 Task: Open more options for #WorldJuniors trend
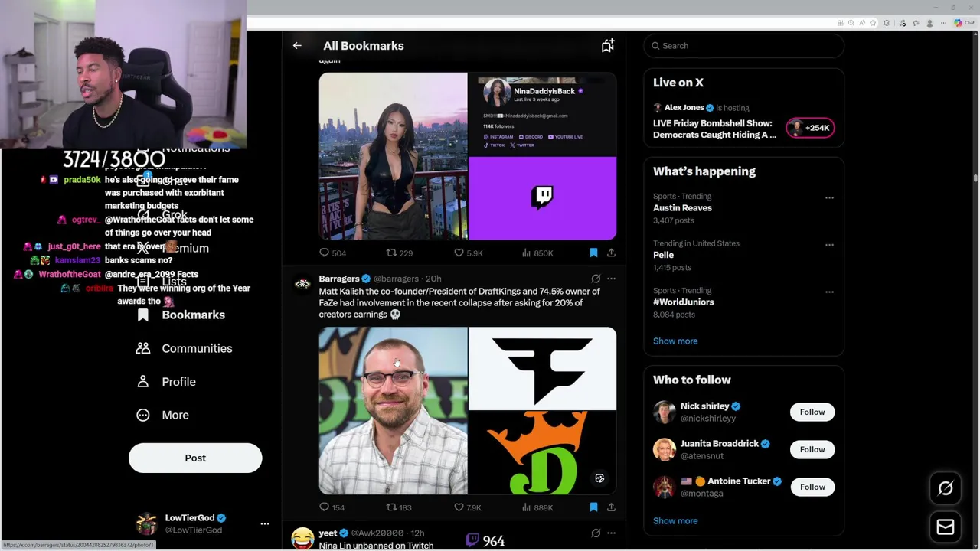[829, 292]
